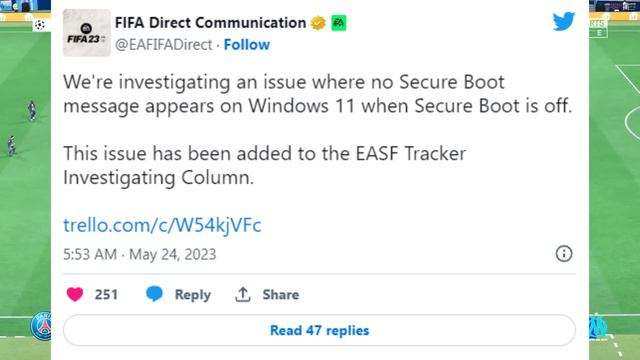Click the green EA affiliate badge
The height and width of the screenshot is (360, 640).
339,23
